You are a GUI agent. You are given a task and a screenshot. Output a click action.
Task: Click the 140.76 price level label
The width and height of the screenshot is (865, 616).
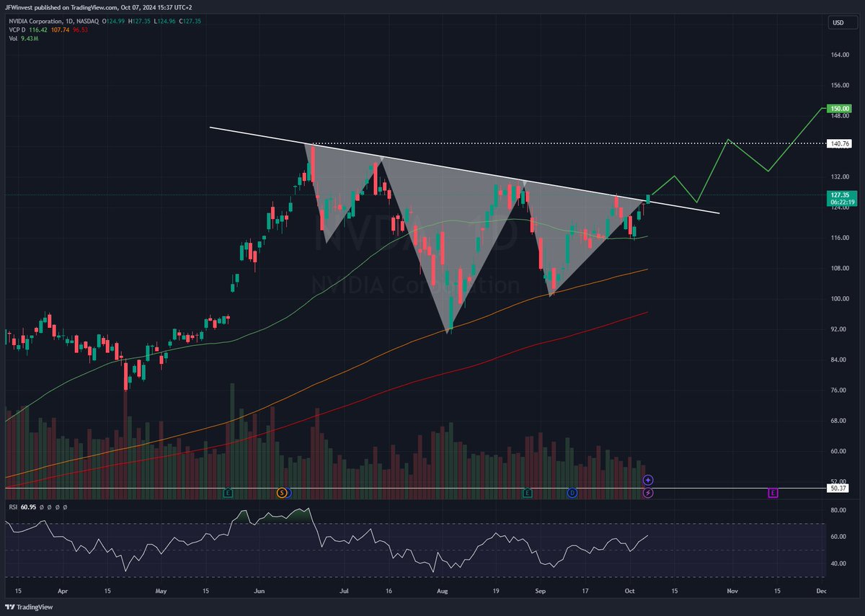click(840, 143)
